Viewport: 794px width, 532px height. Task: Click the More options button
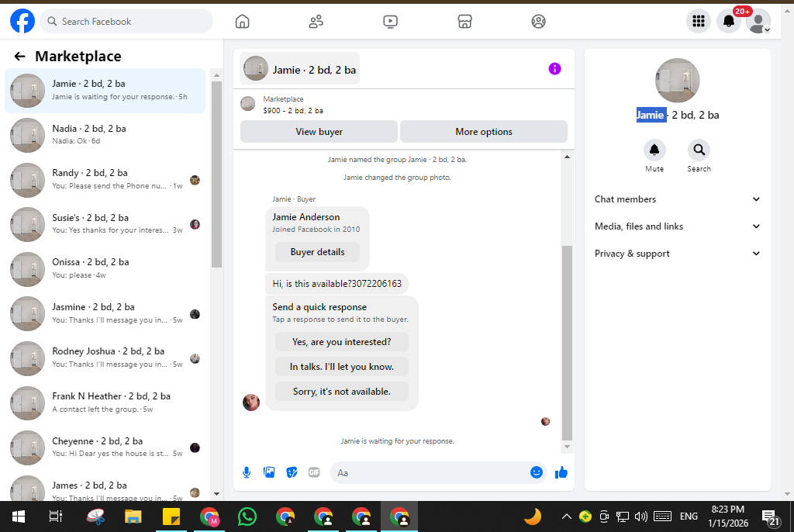(484, 132)
